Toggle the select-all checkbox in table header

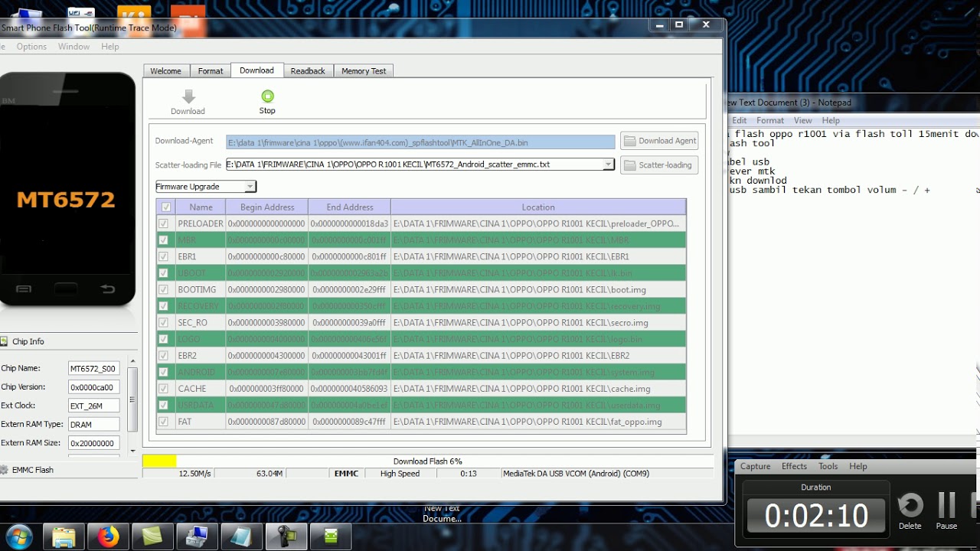[x=166, y=207]
